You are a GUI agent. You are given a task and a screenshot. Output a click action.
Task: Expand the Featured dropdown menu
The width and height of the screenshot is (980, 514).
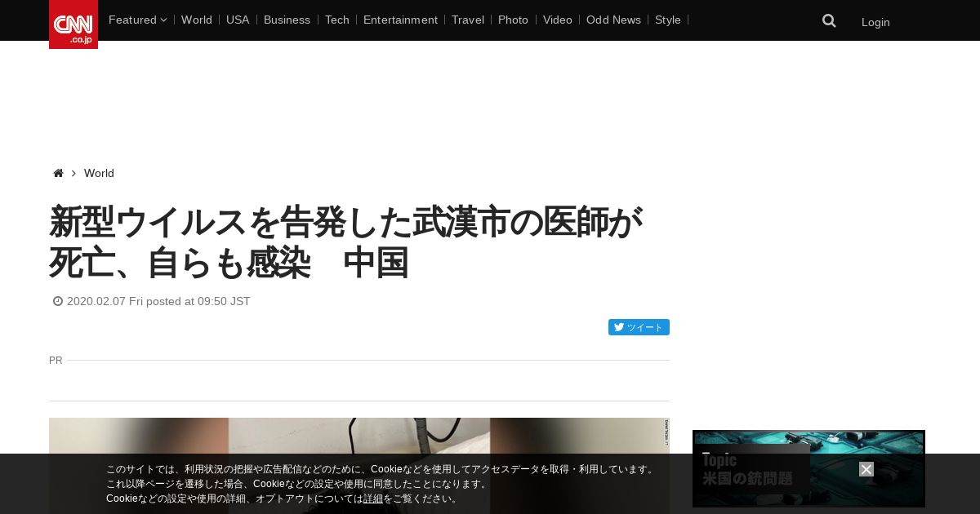(x=137, y=20)
